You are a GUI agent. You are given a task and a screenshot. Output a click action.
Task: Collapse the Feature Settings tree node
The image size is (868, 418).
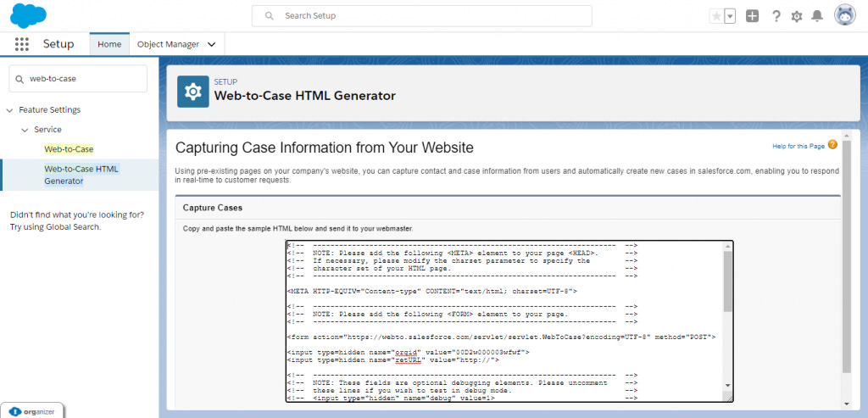pos(9,110)
